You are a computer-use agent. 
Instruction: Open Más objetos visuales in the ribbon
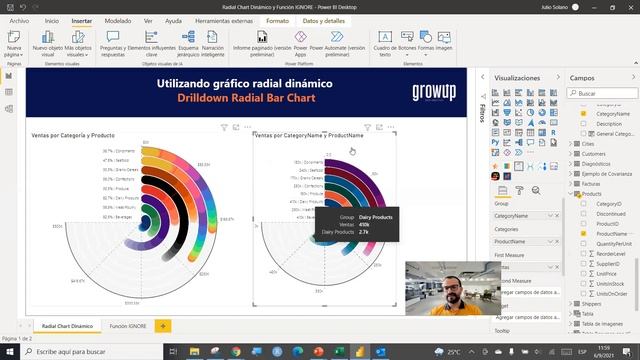[x=78, y=43]
